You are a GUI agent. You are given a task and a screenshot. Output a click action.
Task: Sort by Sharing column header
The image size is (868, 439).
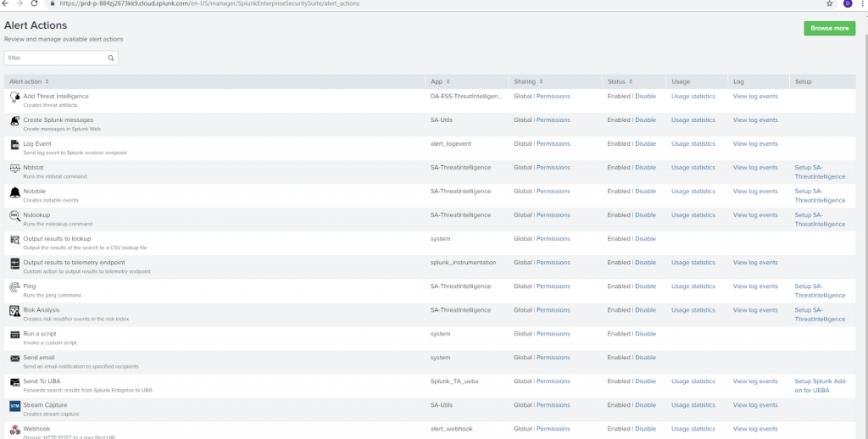pyautogui.click(x=527, y=81)
